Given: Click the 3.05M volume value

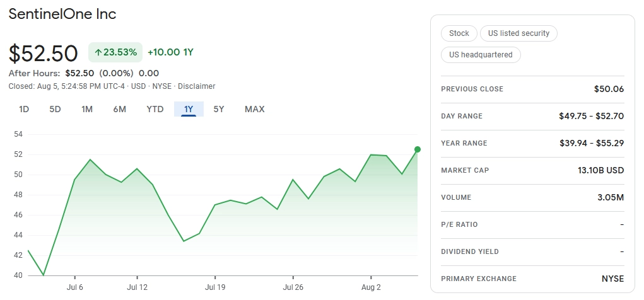Looking at the screenshot, I should click(x=611, y=197).
